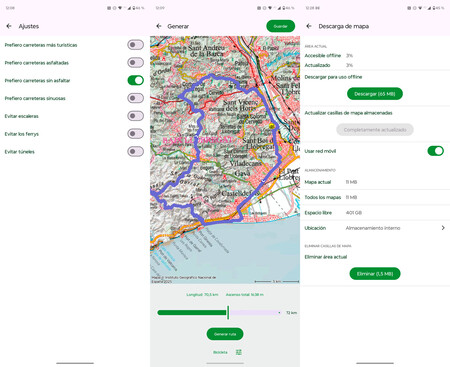Disable Prefiero carreteras sin asfaltar switch
The image size is (450, 367).
point(135,80)
